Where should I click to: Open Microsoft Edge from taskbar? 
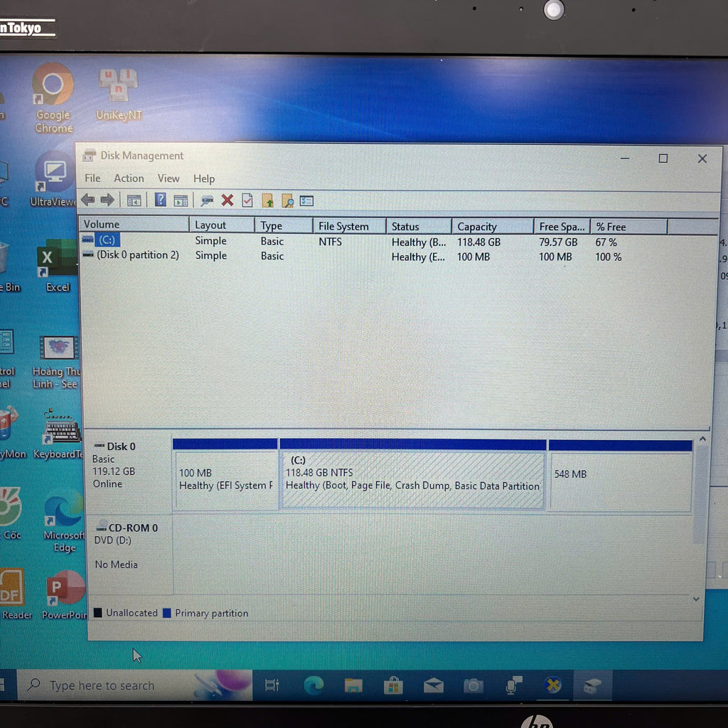(314, 685)
